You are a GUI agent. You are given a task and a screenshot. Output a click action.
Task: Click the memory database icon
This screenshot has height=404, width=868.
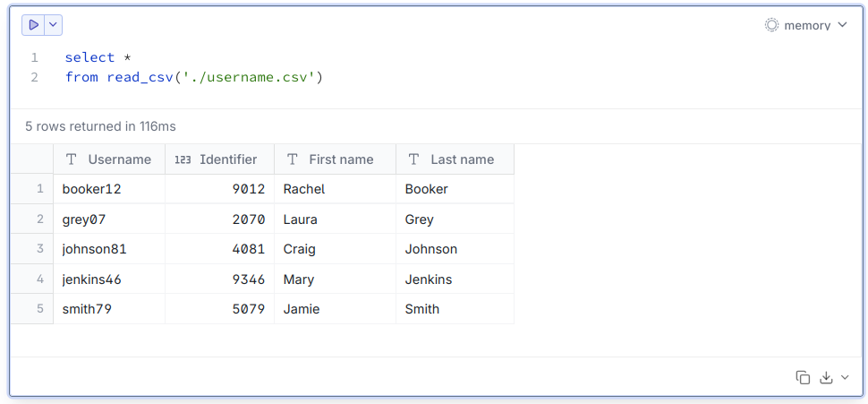click(771, 25)
